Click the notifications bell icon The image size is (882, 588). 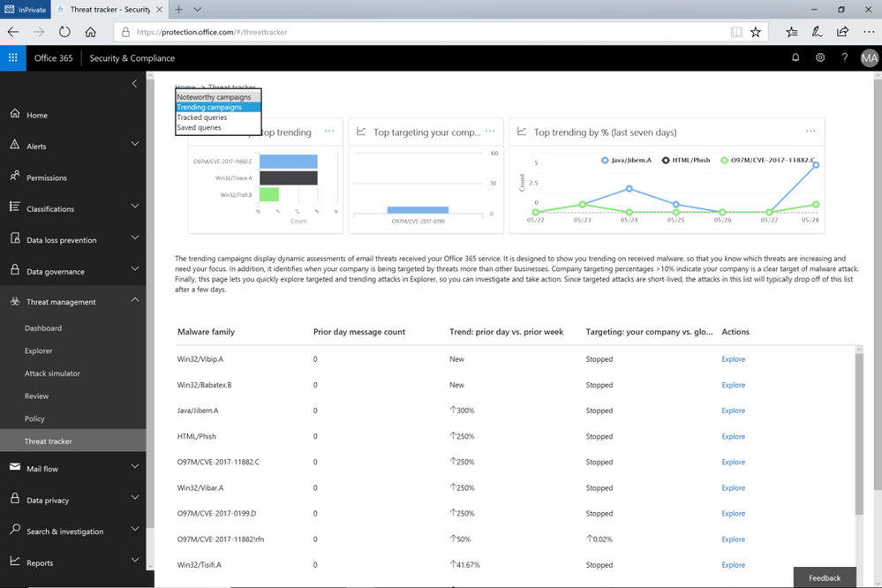pos(795,57)
